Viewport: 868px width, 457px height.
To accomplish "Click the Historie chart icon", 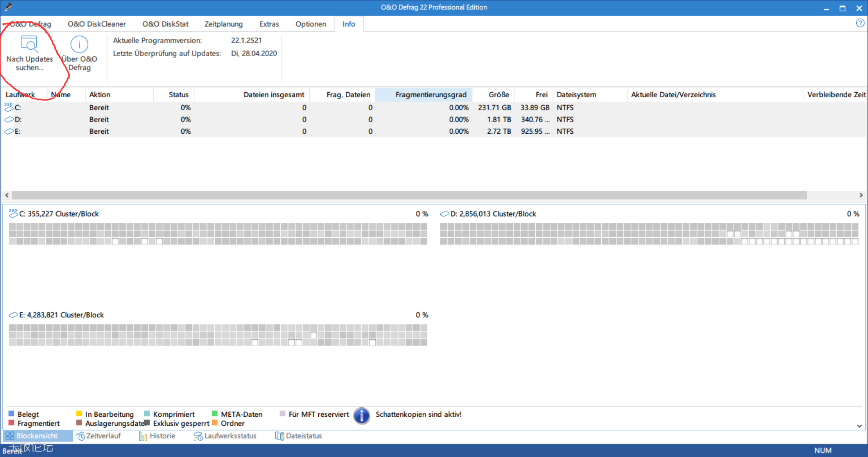I will click(x=143, y=436).
